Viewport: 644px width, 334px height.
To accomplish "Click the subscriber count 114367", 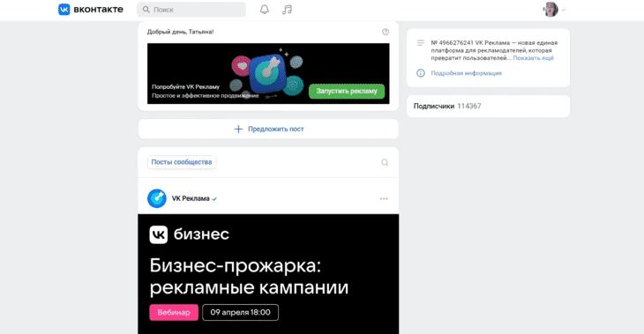I will [x=469, y=106].
